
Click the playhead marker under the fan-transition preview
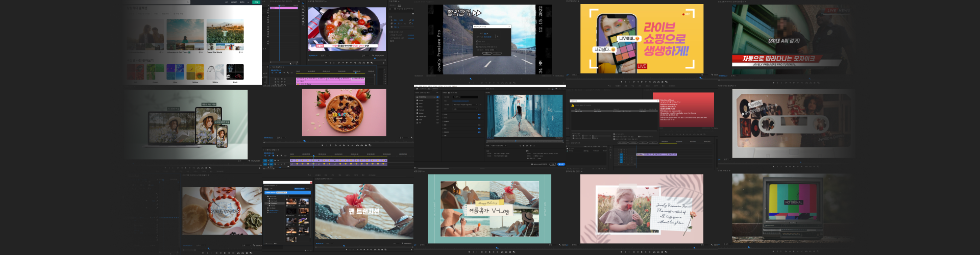344,246
